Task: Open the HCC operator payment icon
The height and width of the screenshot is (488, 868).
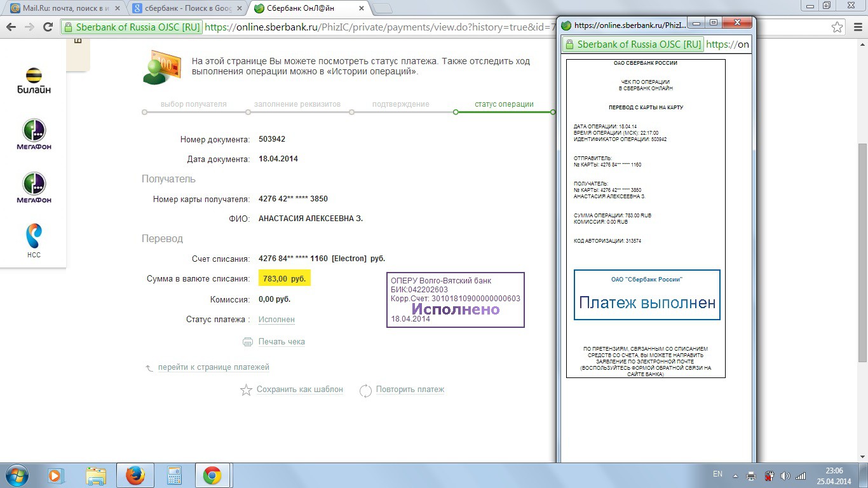Action: 34,241
